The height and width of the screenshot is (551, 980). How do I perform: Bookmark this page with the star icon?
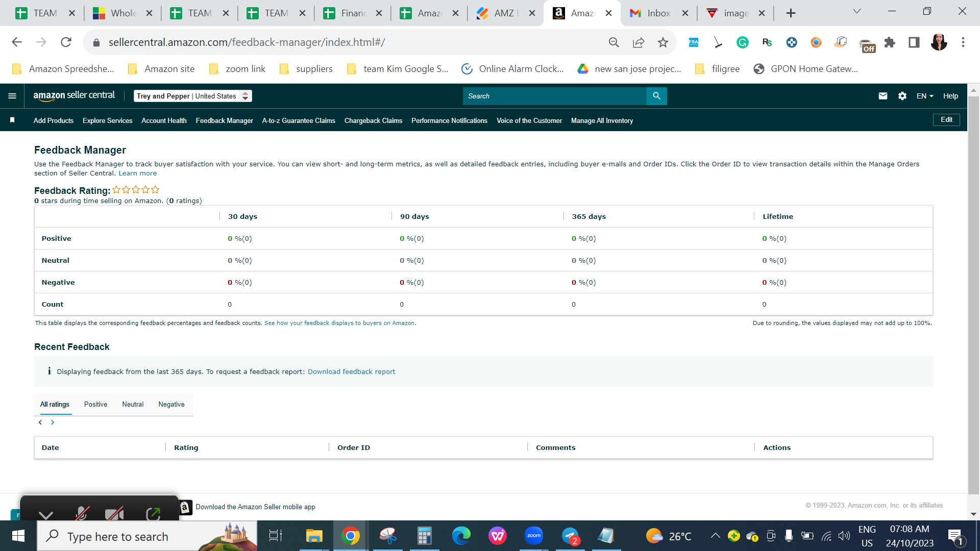[663, 42]
